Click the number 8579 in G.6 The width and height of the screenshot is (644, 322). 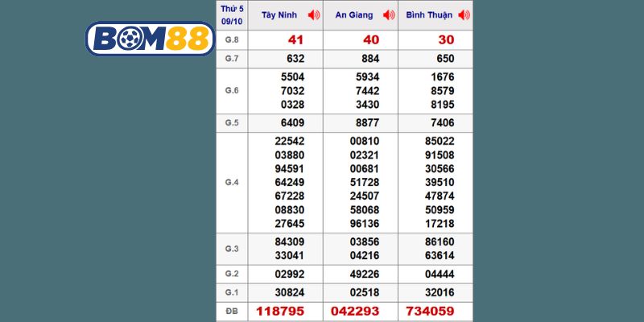point(443,91)
